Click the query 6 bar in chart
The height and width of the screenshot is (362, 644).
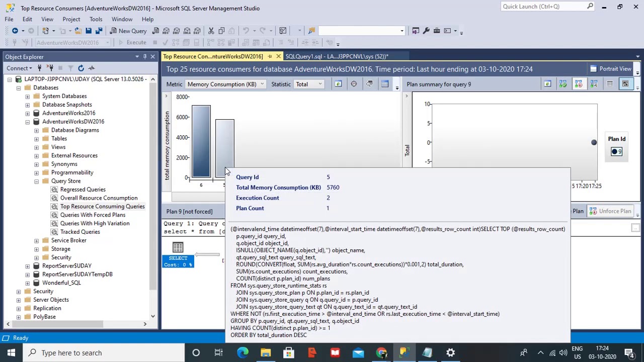pyautogui.click(x=201, y=141)
